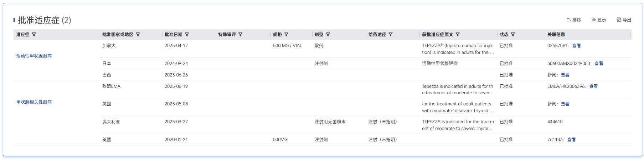Click approval date 2025-06-19
The width and height of the screenshot is (644, 159).
click(176, 86)
